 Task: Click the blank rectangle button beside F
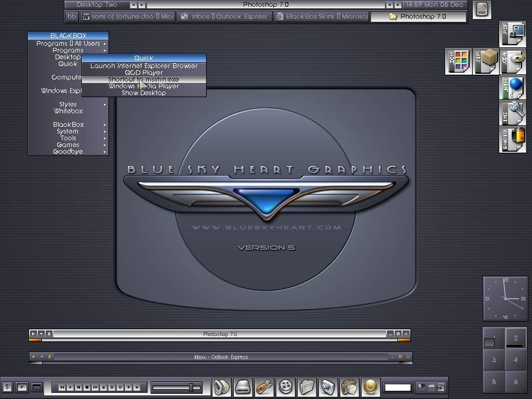[x=37, y=387]
